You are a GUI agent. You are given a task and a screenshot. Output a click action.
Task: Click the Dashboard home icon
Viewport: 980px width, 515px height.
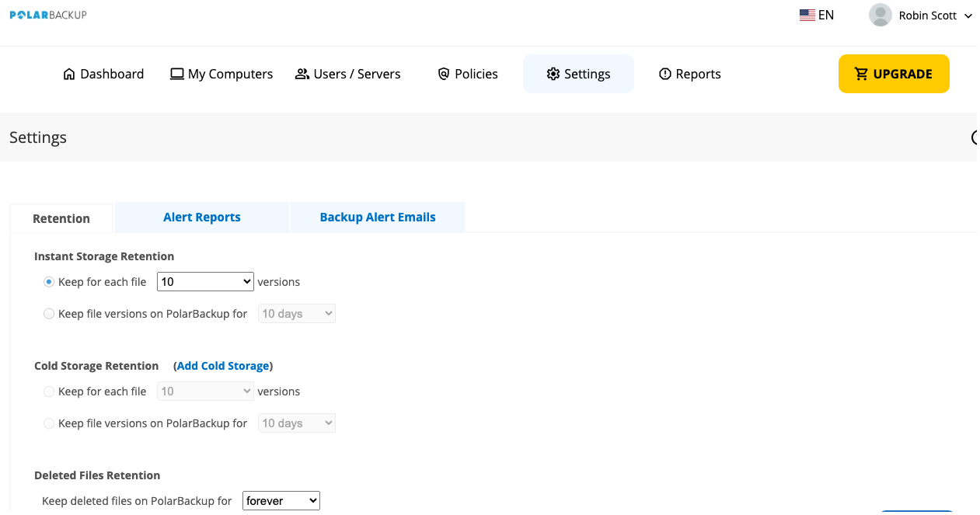[x=69, y=75]
